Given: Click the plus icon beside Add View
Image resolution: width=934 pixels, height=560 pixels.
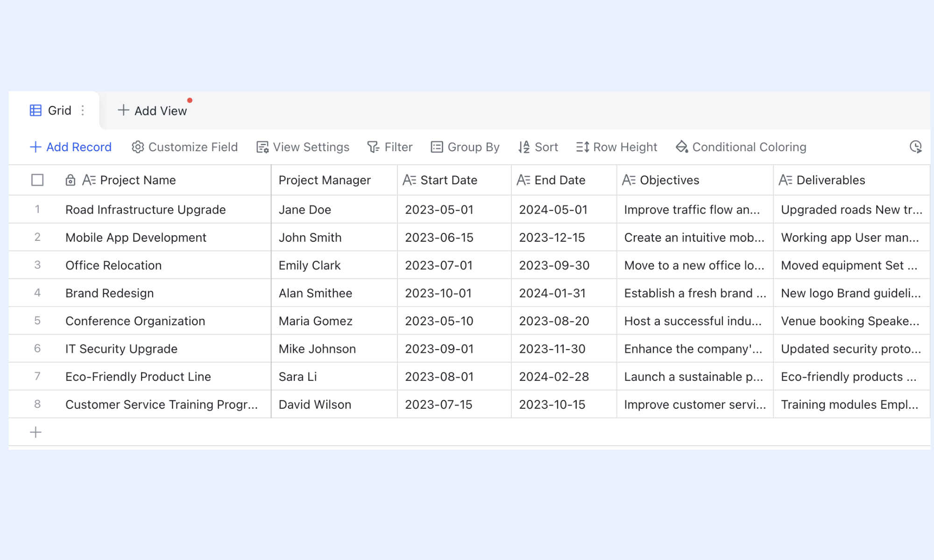Looking at the screenshot, I should (x=123, y=110).
